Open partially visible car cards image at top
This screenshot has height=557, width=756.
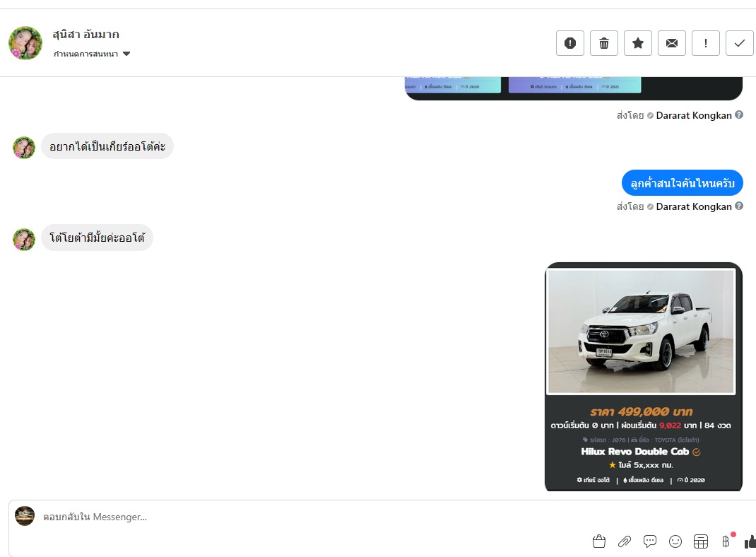coord(574,88)
